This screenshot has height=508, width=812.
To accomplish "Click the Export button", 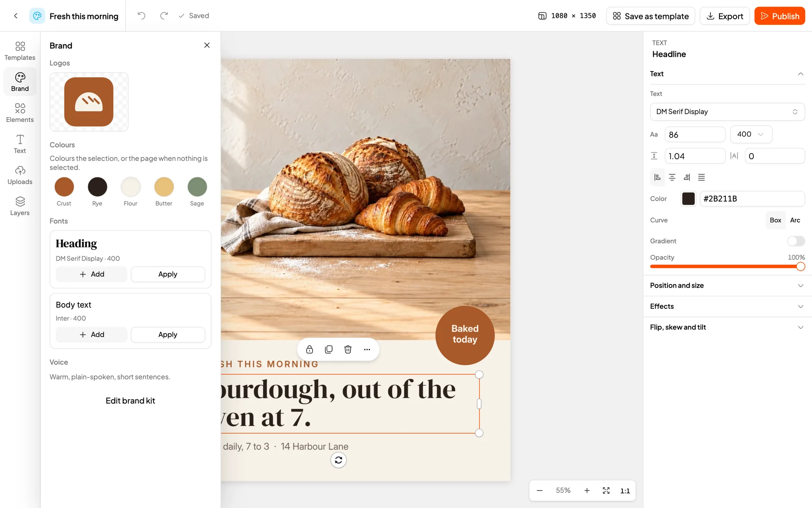I will [725, 16].
